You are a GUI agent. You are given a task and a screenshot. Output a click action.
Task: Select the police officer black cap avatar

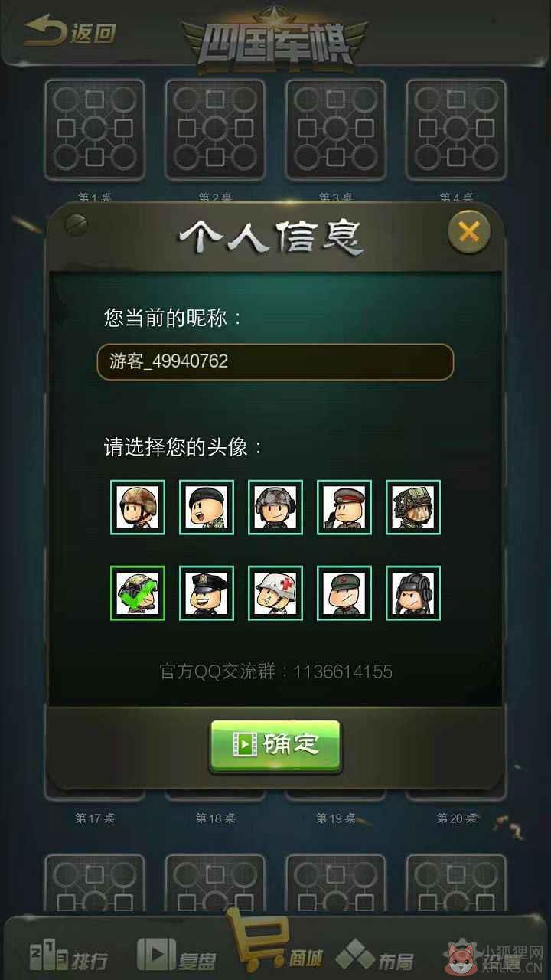click(207, 593)
